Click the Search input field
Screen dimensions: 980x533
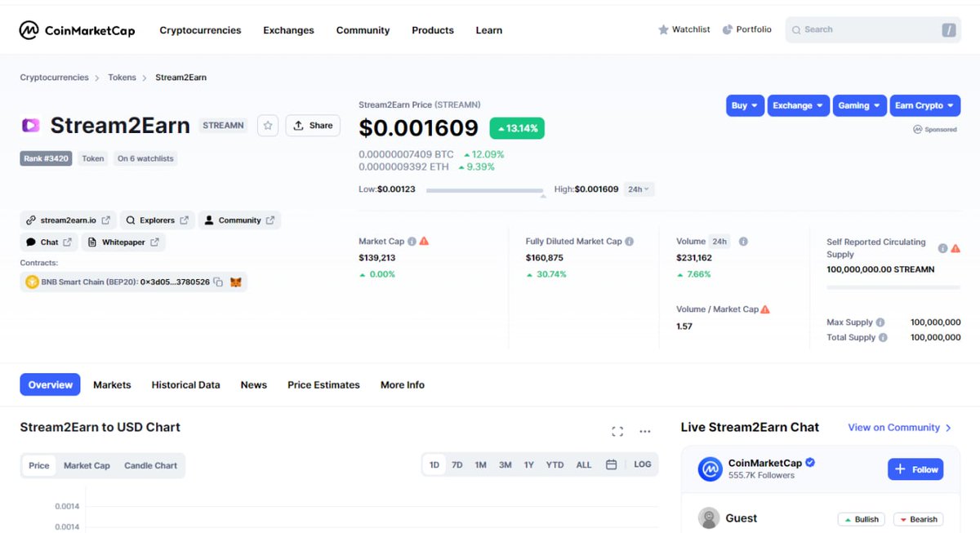point(873,30)
